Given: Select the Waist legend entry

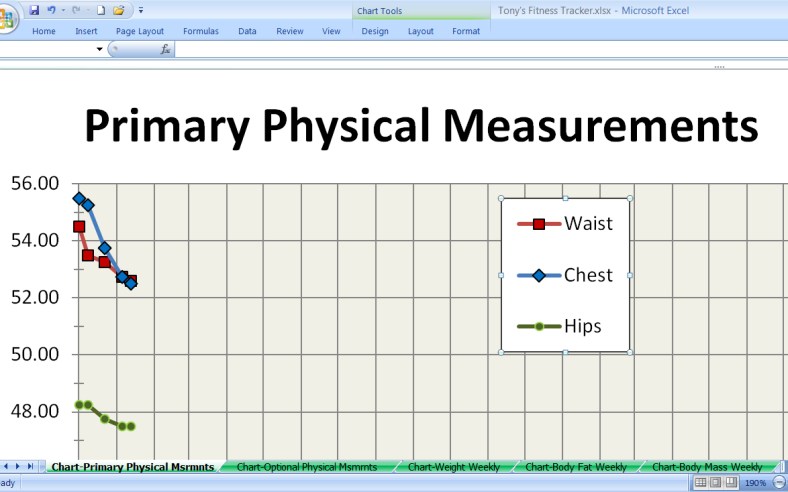Looking at the screenshot, I should pyautogui.click(x=565, y=224).
